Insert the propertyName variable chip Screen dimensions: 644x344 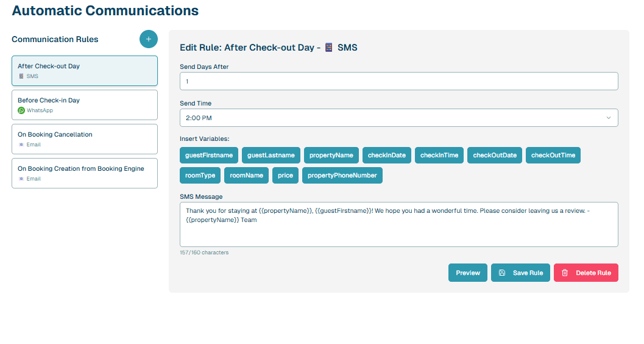(331, 156)
